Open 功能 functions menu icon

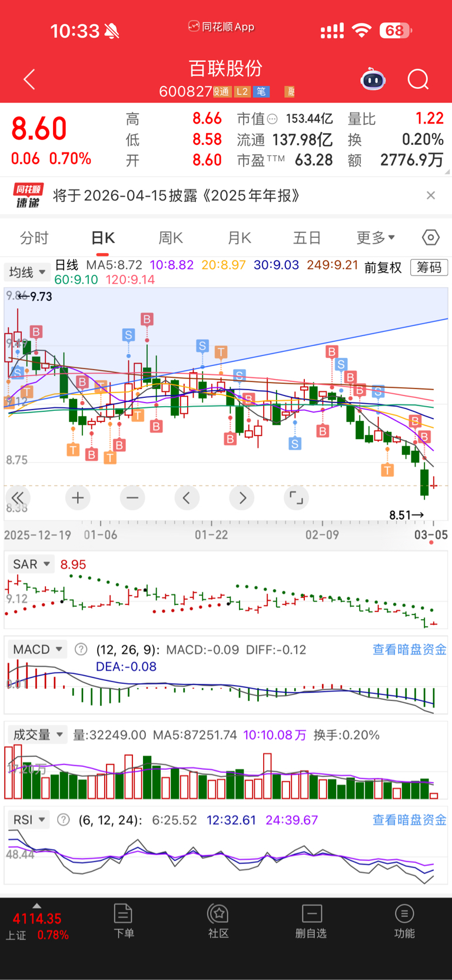pos(404,921)
